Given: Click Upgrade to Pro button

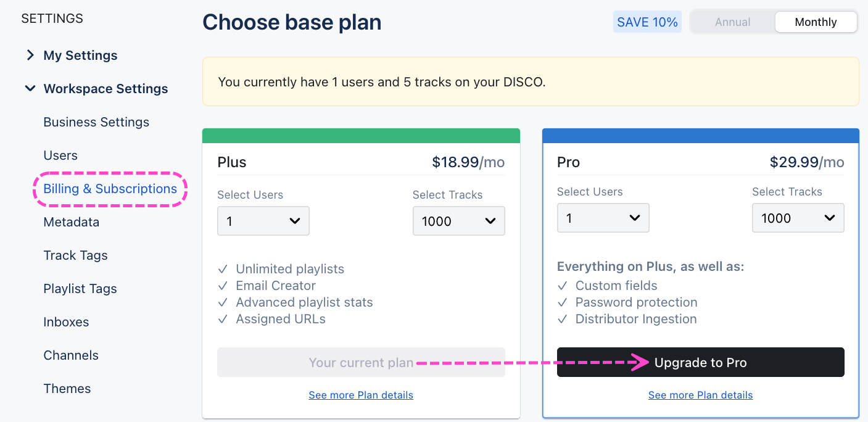Looking at the screenshot, I should 700,363.
